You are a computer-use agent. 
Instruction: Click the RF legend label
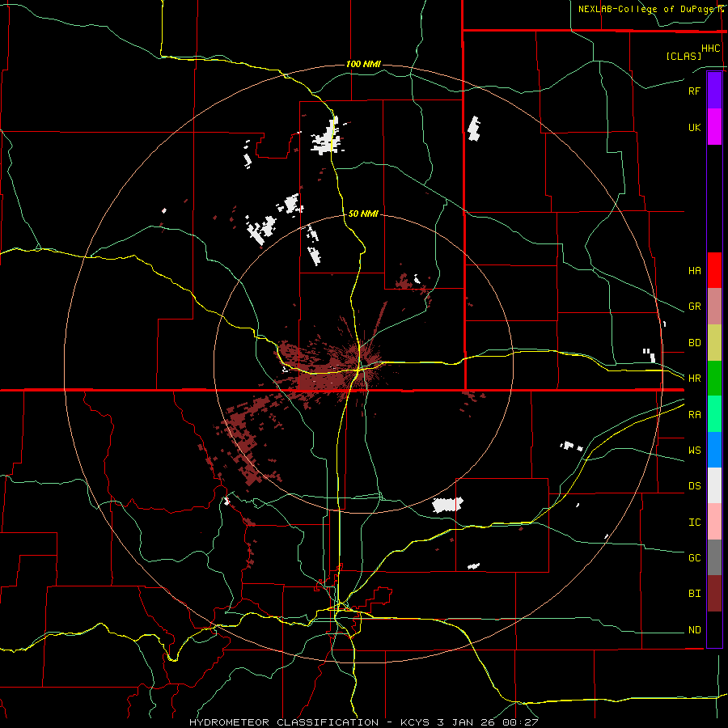click(695, 91)
